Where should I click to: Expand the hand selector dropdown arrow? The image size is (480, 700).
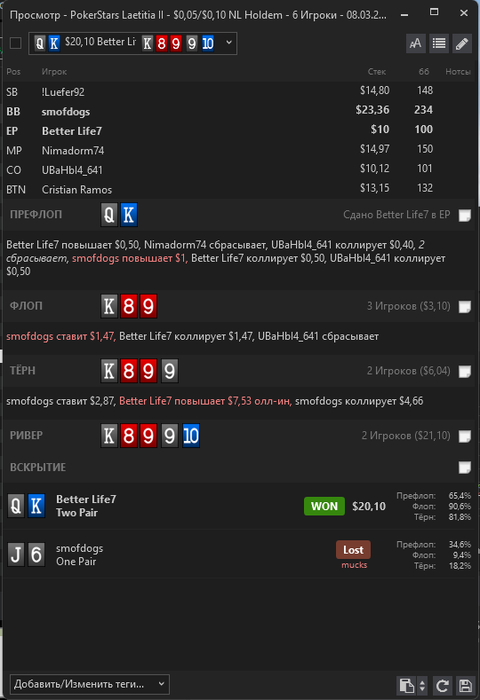229,43
